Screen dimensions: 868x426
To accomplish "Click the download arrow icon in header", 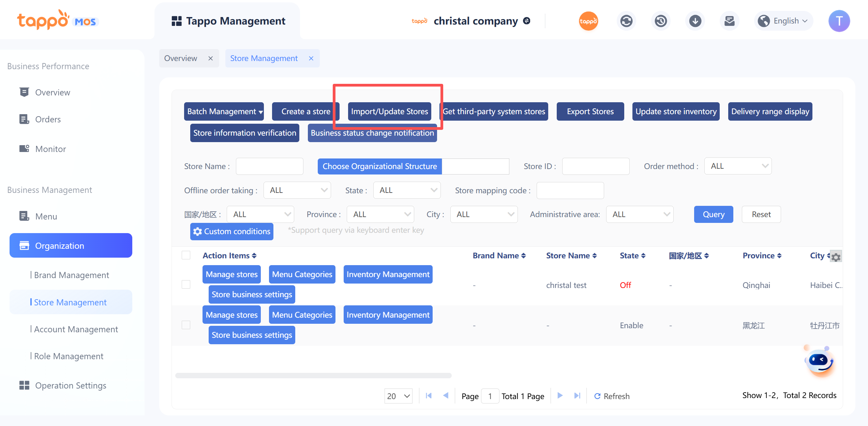I will coord(695,21).
